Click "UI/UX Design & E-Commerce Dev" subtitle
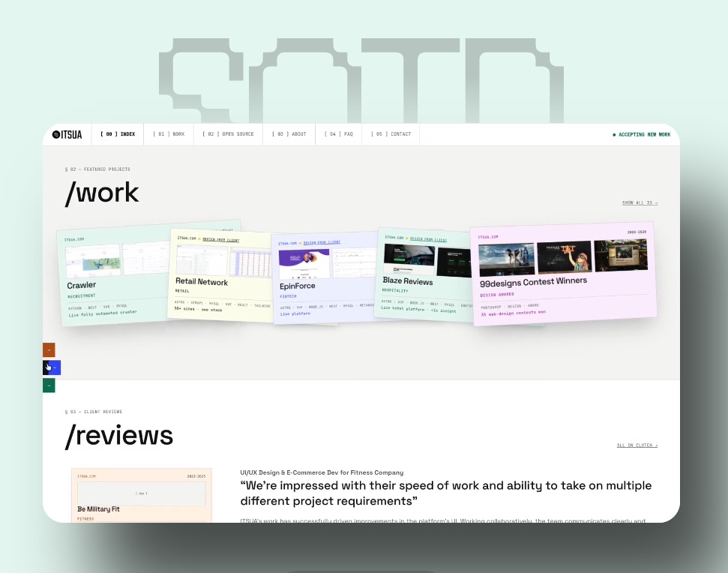The image size is (728, 573). coord(322,472)
